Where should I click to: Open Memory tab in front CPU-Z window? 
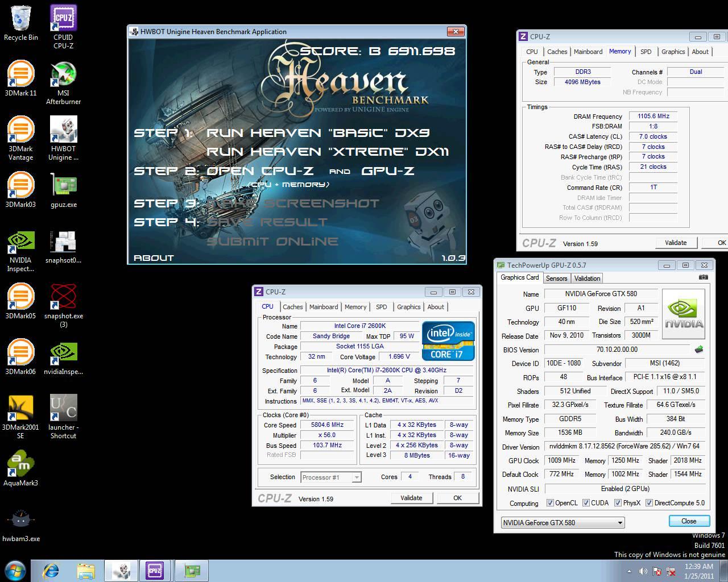click(355, 307)
